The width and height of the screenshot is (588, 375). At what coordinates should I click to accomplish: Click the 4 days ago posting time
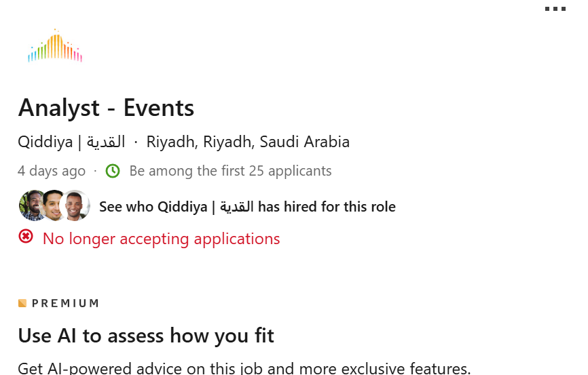tap(52, 171)
